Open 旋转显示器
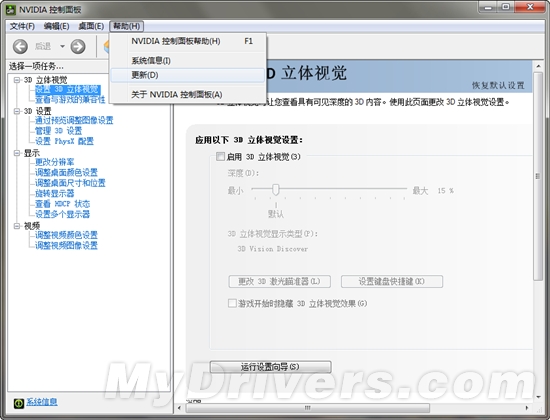 tap(54, 193)
